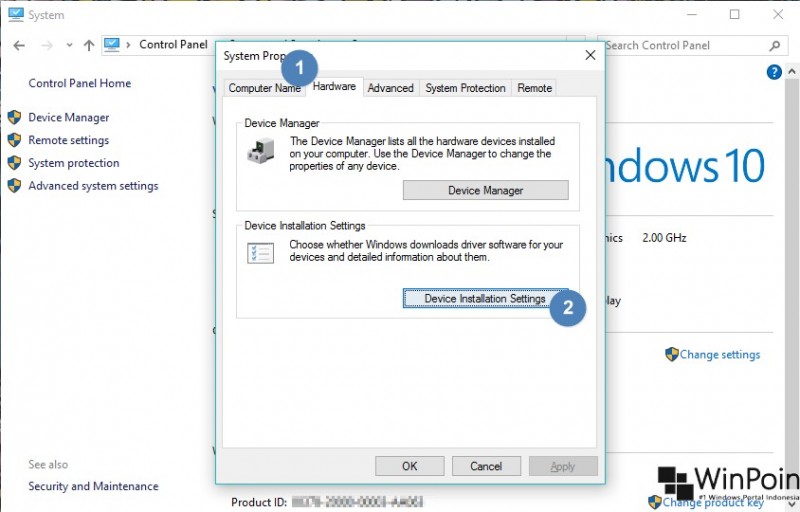Expand breadcrumb chevron before Control Panel
The width and height of the screenshot is (800, 512).
coord(128,45)
